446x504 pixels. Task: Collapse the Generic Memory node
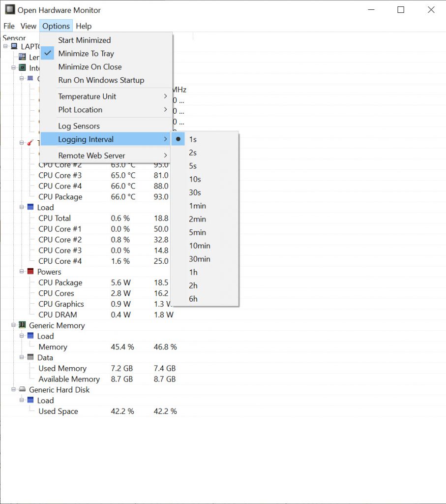(13, 325)
